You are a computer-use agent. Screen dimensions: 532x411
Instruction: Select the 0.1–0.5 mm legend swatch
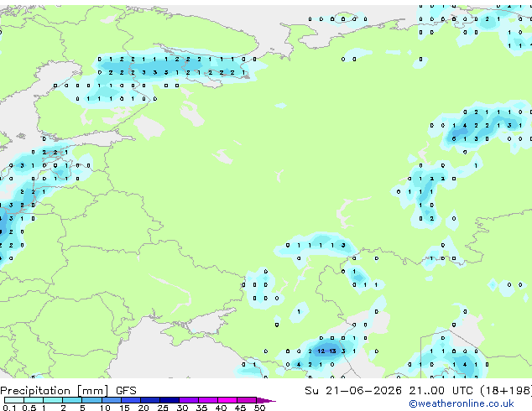14,400
